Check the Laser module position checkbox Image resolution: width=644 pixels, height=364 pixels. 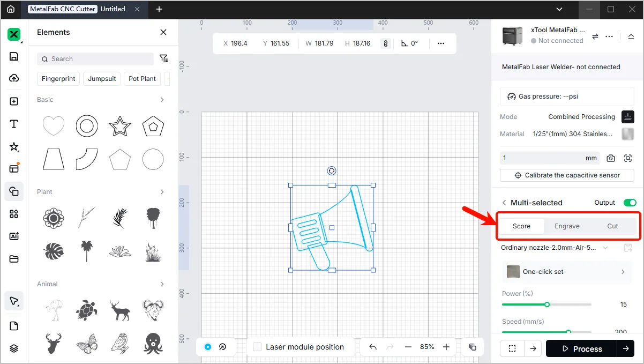257,347
